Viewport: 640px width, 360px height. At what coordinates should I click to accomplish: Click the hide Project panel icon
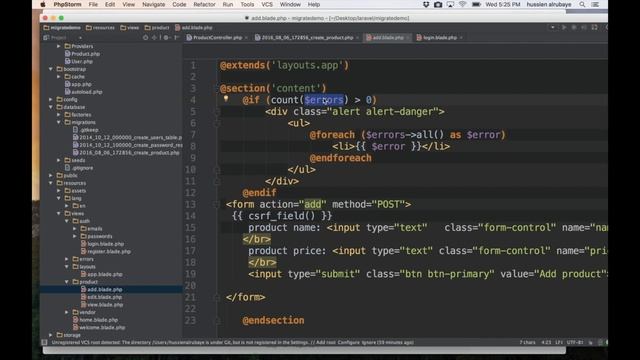tap(176, 38)
